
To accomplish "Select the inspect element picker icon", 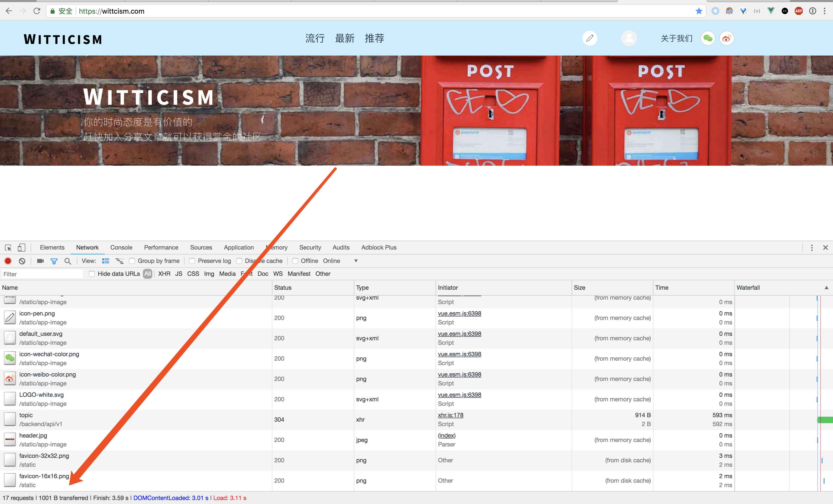I will pos(8,248).
